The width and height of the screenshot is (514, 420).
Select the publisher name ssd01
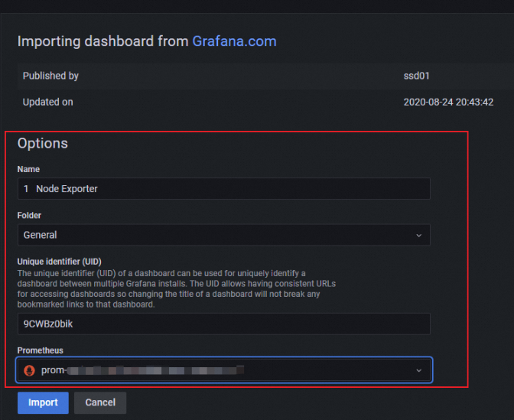tap(416, 76)
